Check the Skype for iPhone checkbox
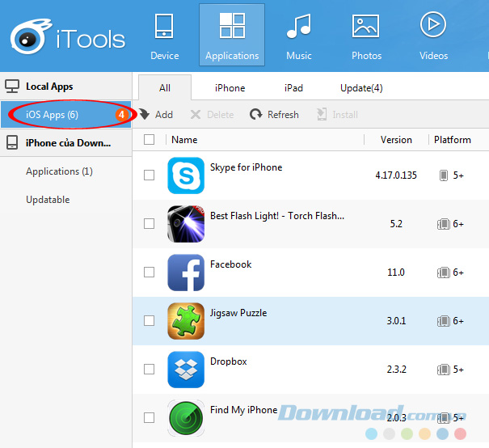 click(x=149, y=175)
